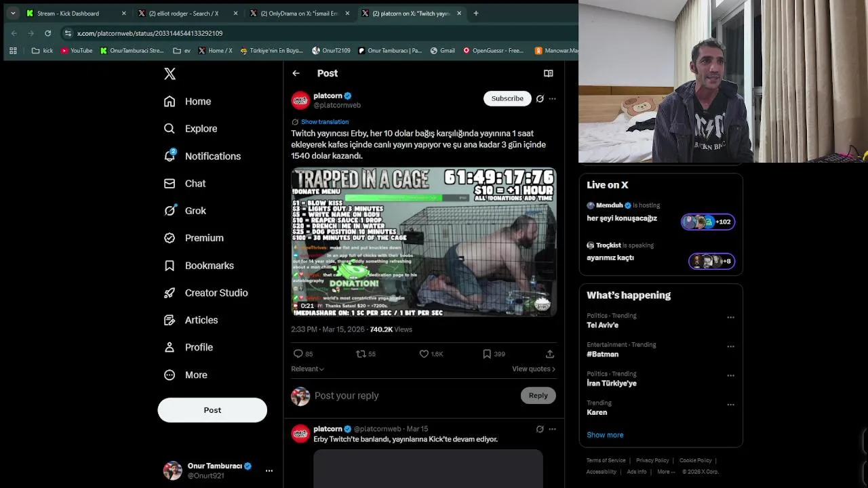Viewport: 868px width, 488px height.
Task: Click the Articles sidebar icon
Action: [170, 320]
